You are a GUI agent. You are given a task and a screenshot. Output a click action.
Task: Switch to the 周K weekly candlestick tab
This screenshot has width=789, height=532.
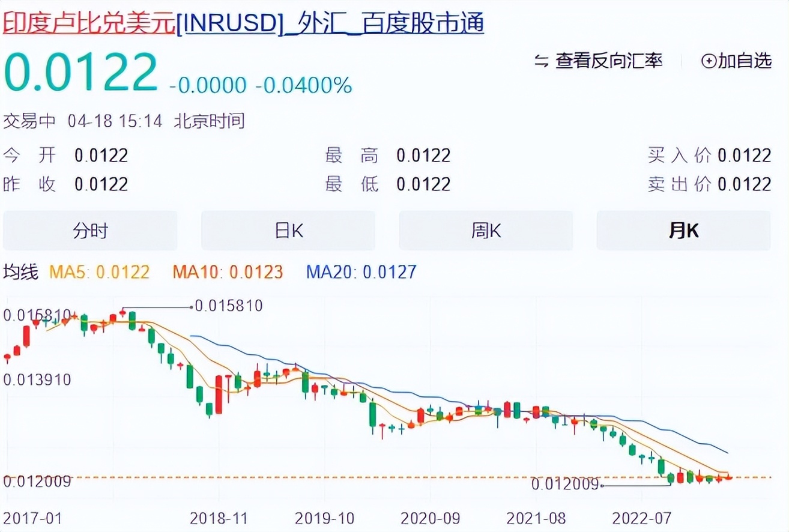point(485,230)
